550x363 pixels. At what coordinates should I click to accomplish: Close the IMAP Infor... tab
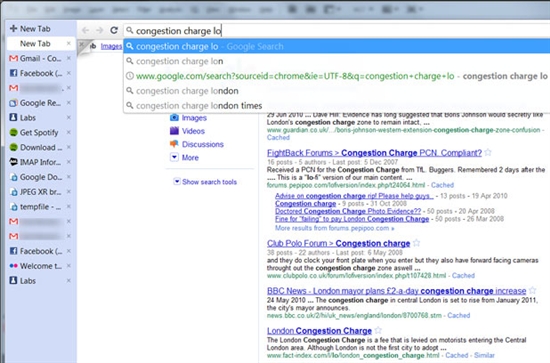coord(69,162)
